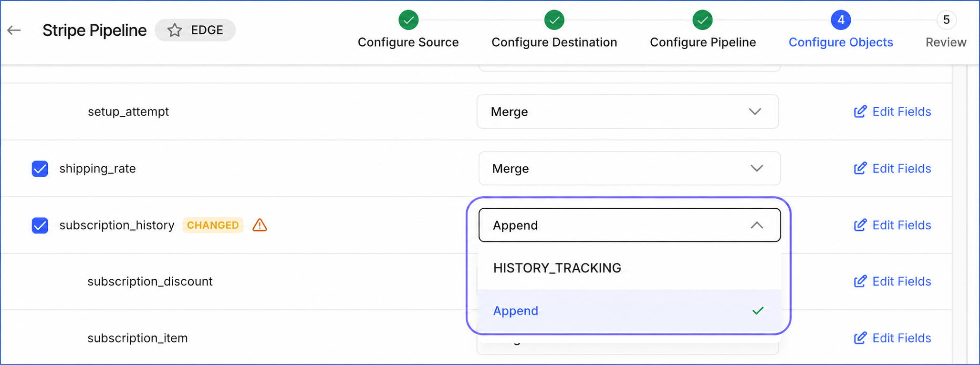The width and height of the screenshot is (980, 365).
Task: Click Edit Fields for subscription_item
Action: coord(892,338)
